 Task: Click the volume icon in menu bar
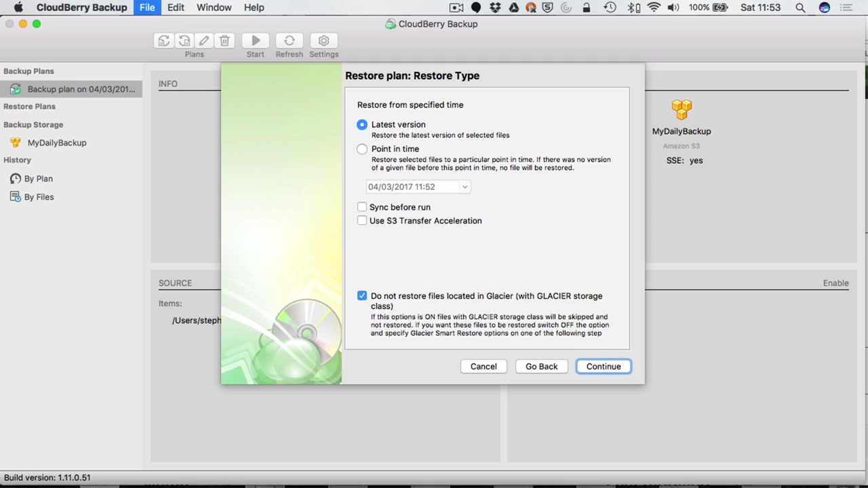(673, 7)
